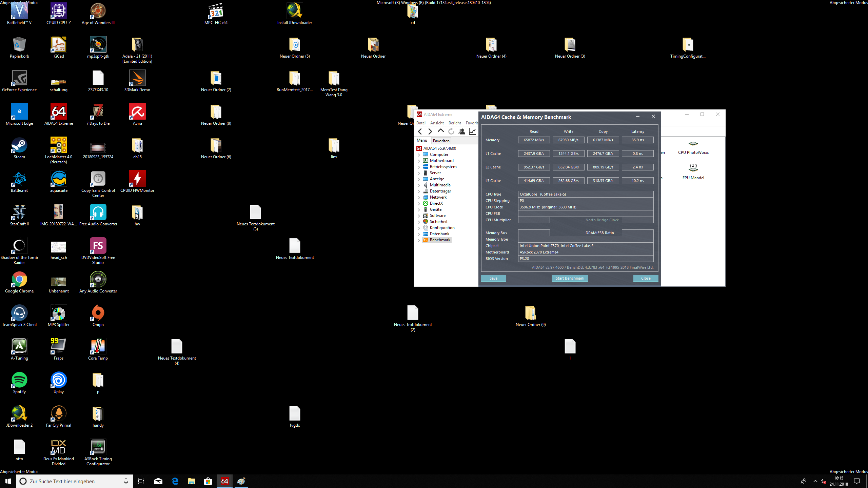Click the L3 Cache latency value 10.2 ns

[x=637, y=181]
